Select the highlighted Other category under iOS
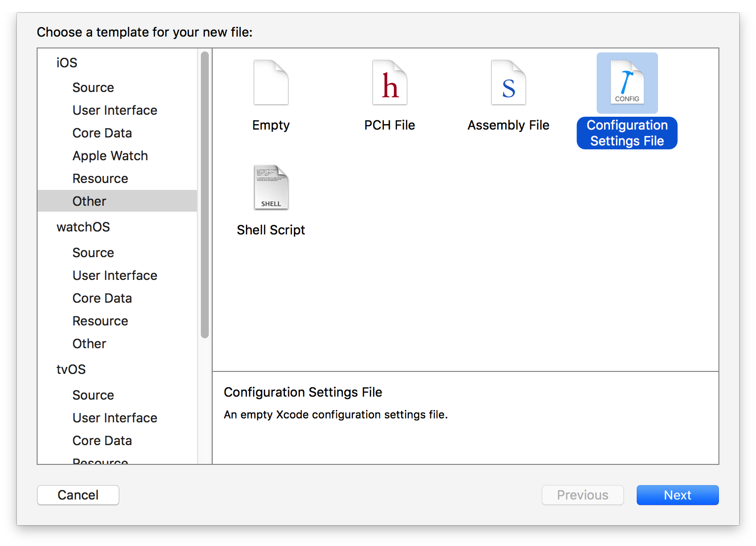This screenshot has height=546, width=756. point(117,201)
